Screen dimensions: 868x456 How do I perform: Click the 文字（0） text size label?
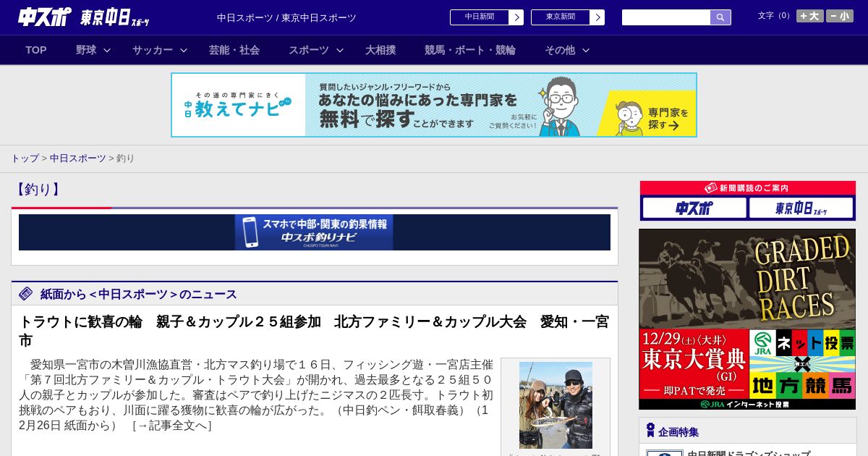[775, 16]
